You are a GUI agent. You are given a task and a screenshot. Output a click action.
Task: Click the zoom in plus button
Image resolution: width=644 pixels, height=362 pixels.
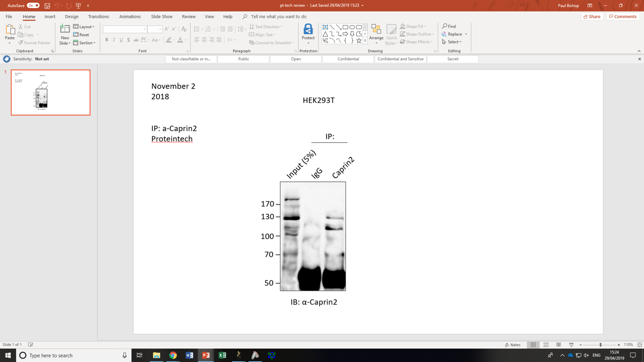[x=619, y=345]
